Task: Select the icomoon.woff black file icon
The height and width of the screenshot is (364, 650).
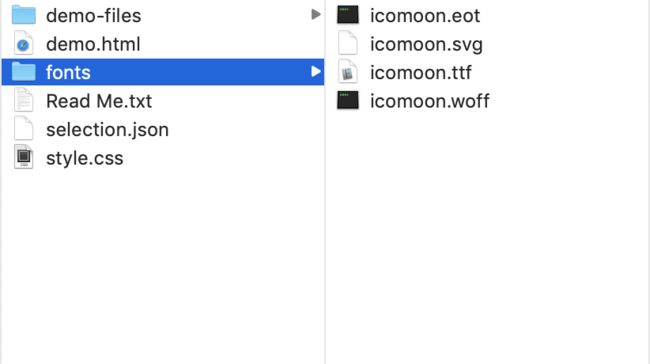Action: [348, 100]
